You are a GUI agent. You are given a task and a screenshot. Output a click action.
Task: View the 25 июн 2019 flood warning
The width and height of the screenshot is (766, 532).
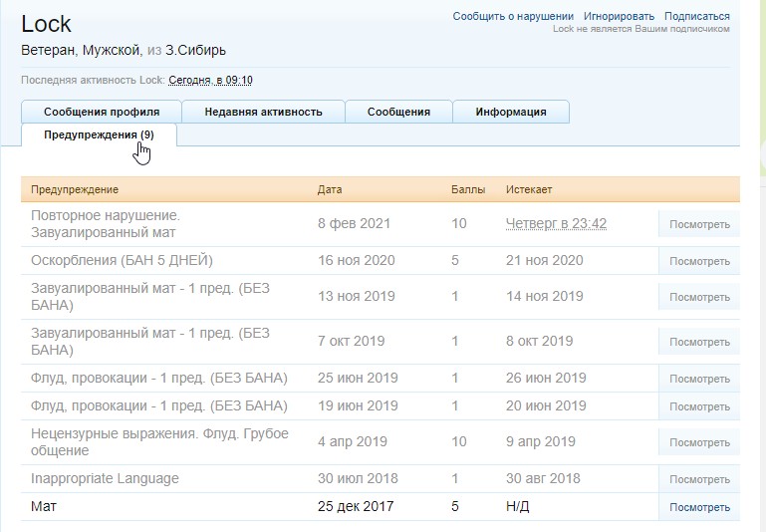point(699,379)
